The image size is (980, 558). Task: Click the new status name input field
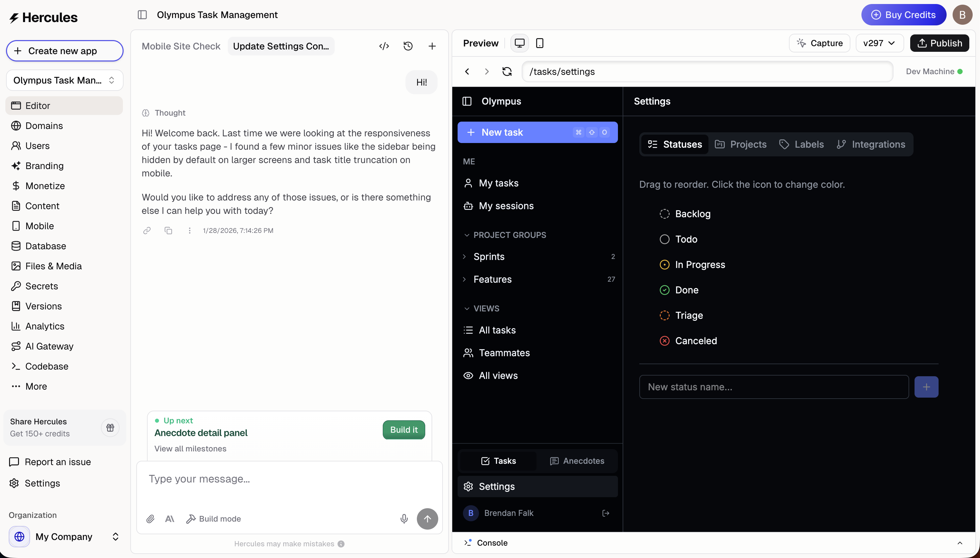pyautogui.click(x=773, y=387)
